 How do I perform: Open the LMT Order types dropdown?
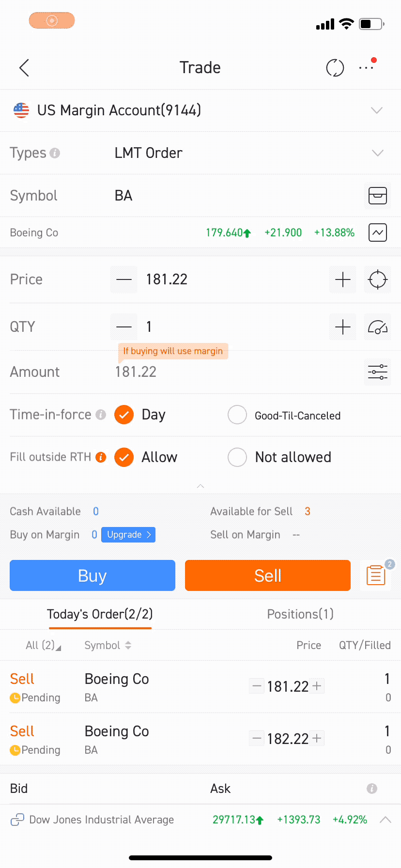click(x=200, y=153)
